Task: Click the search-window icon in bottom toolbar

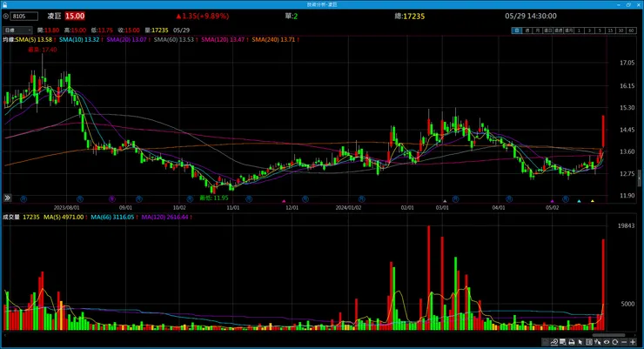Action: (x=563, y=342)
